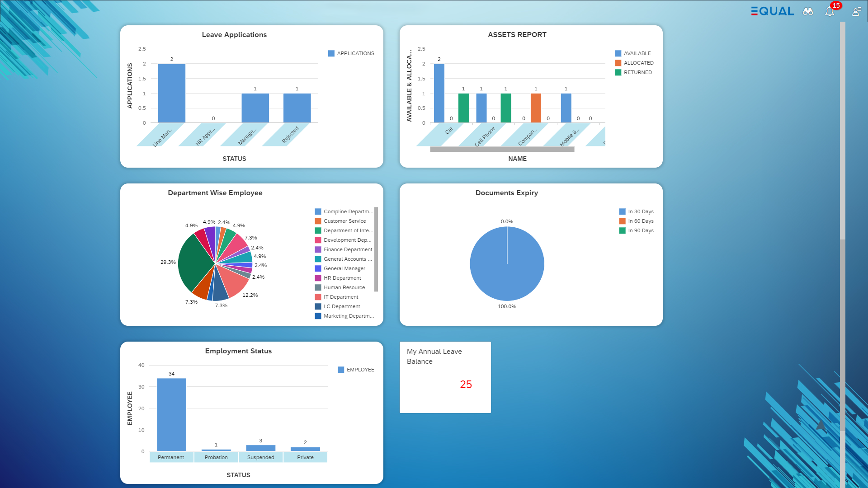Hide the ALLOCATED series in Assets Report
This screenshot has width=868, height=488.
(x=634, y=63)
